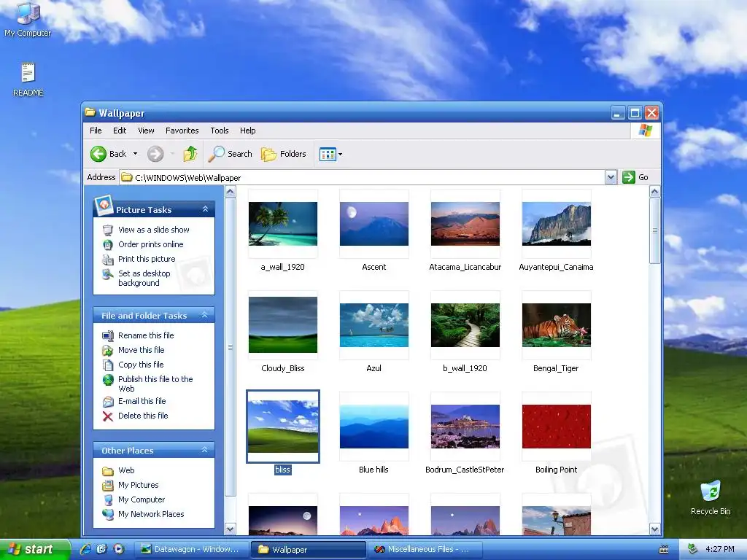747x560 pixels.
Task: Open the File menu
Action: (96, 131)
